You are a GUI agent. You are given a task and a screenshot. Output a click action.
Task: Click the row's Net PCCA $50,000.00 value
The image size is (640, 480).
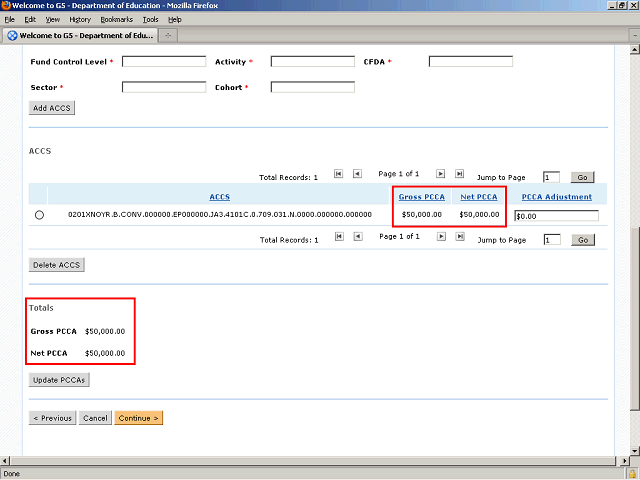click(x=479, y=214)
